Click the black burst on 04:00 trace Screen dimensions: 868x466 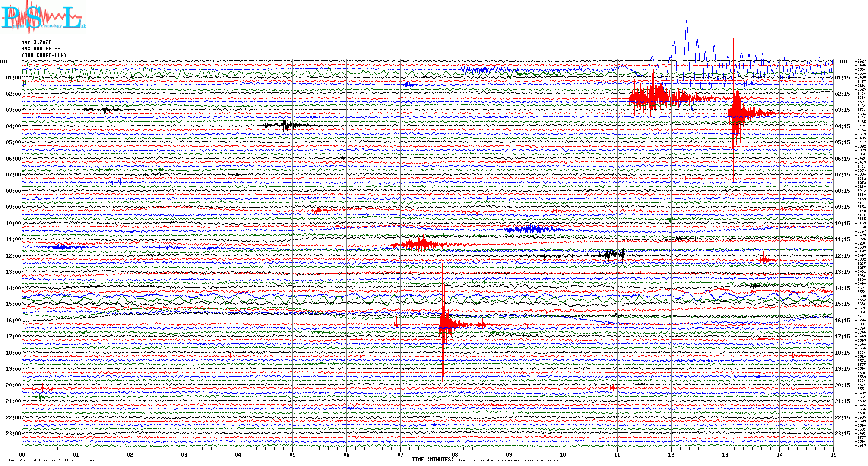coord(285,126)
